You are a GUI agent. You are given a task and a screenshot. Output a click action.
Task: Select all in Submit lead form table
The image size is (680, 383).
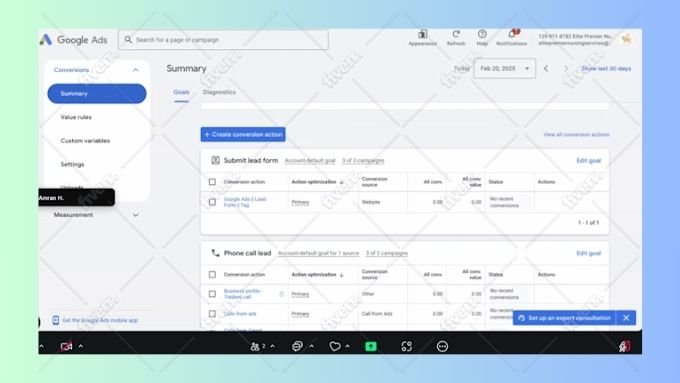(x=212, y=182)
